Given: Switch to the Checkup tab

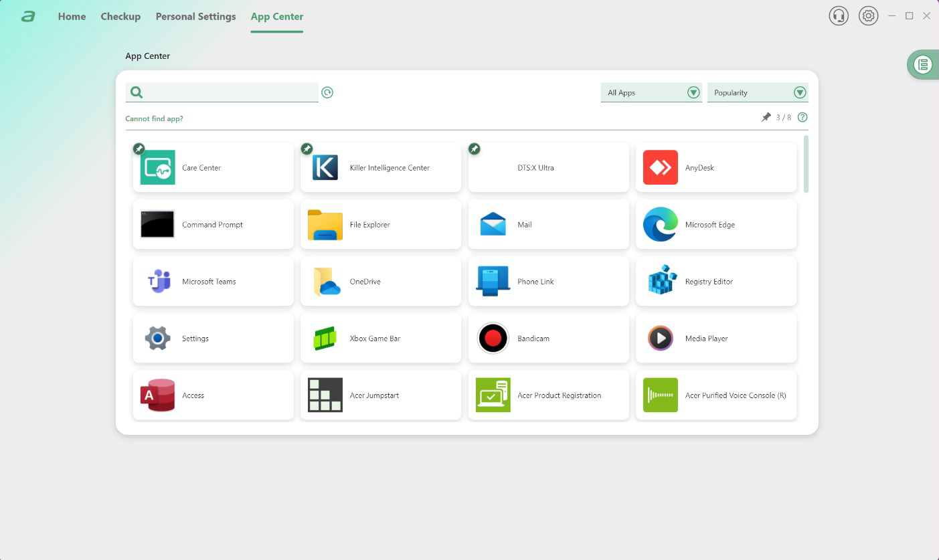Looking at the screenshot, I should tap(120, 16).
